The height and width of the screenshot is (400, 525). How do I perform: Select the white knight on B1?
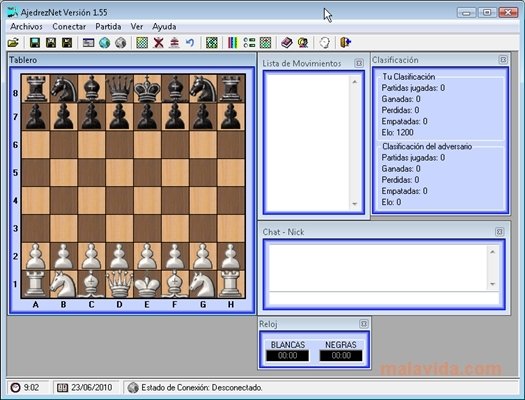pyautogui.click(x=63, y=284)
